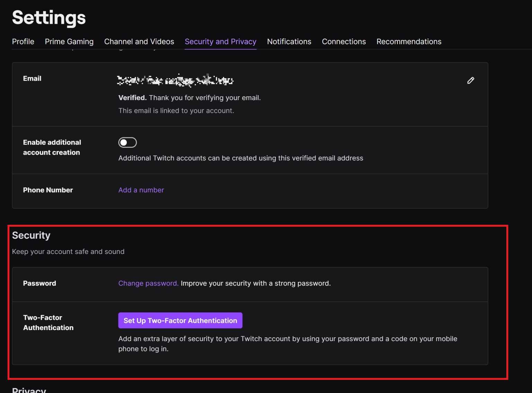This screenshot has height=393, width=532.
Task: Open the Recommendations tab
Action: coord(409,42)
